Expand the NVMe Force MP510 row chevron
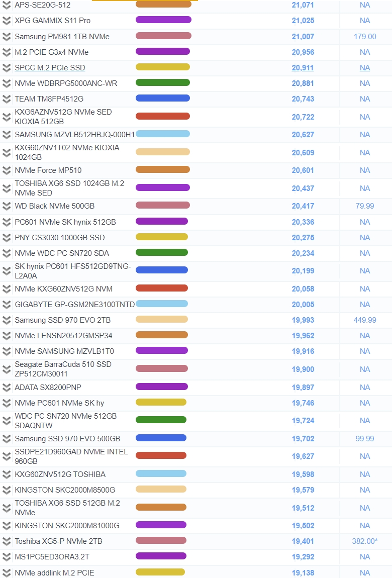Viewport: 392px width, 578px height. pyautogui.click(x=6, y=170)
